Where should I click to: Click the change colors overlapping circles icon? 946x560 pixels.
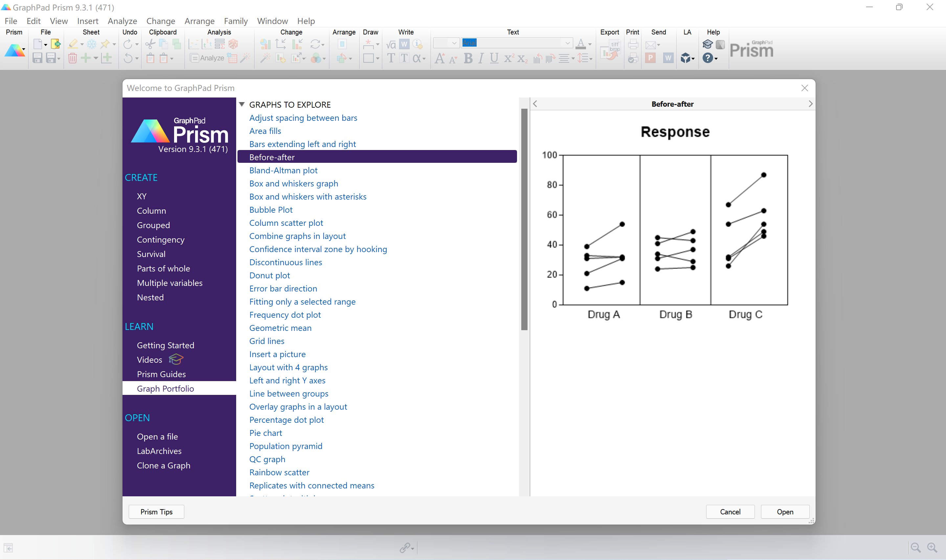[317, 58]
